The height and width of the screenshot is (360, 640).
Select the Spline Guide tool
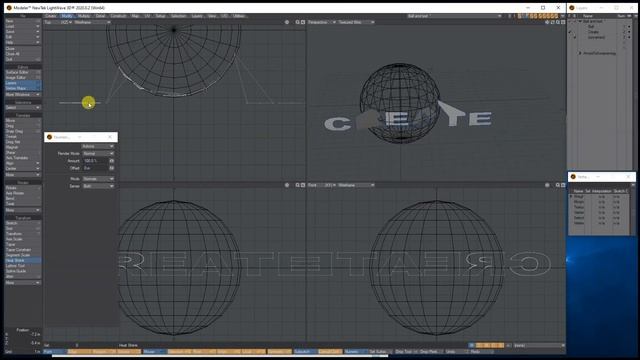click(23, 271)
